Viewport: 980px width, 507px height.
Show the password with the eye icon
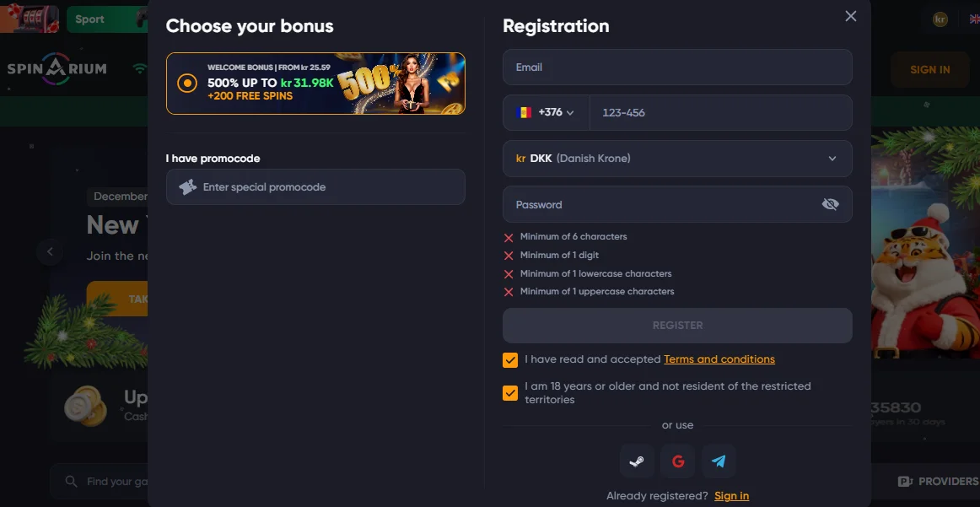pos(830,204)
